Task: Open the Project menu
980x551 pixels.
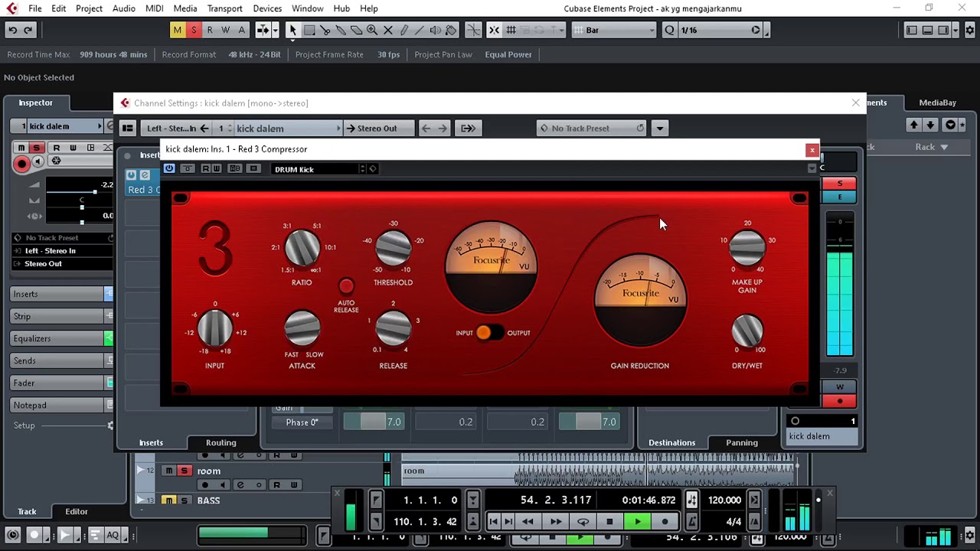Action: tap(89, 8)
